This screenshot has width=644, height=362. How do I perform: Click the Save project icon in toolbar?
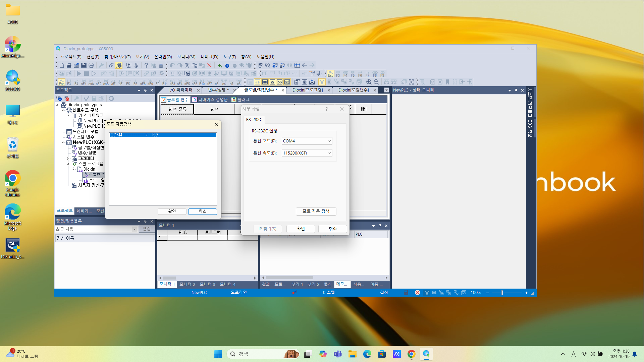point(84,65)
